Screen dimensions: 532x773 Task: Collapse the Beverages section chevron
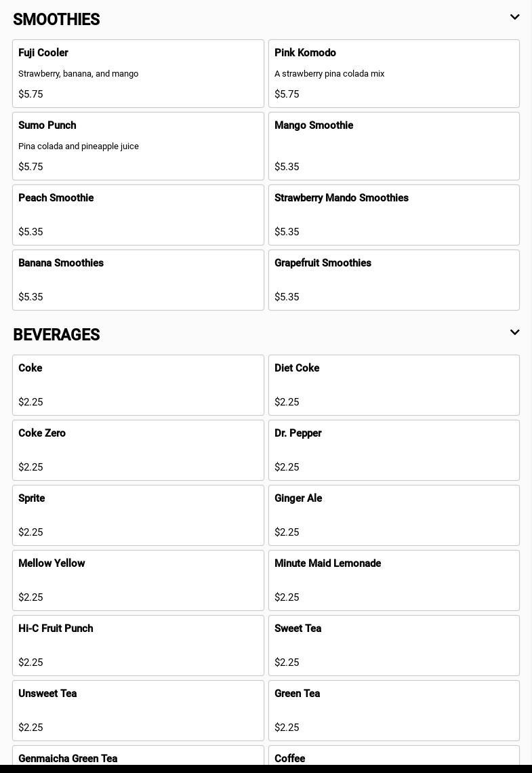pos(514,333)
